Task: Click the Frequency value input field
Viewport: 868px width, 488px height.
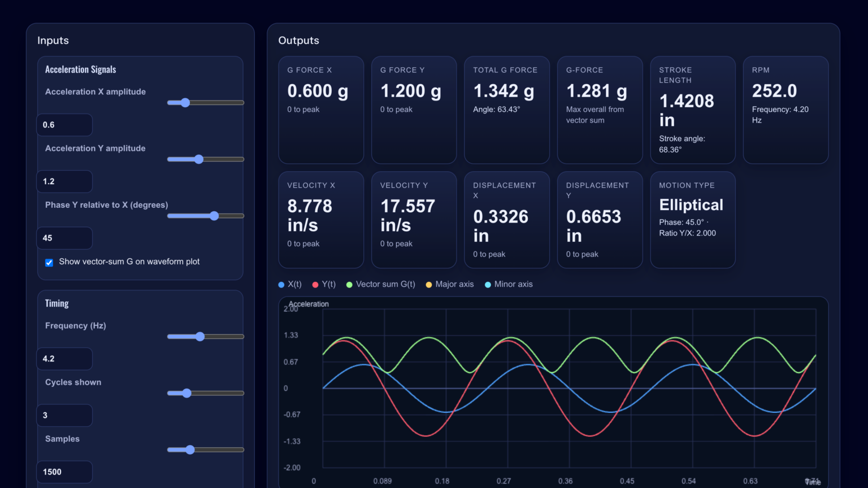Action: click(x=64, y=359)
